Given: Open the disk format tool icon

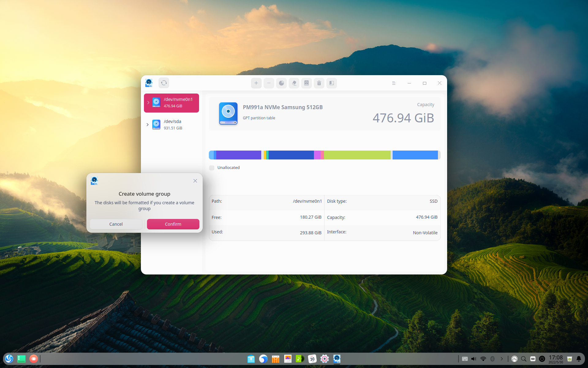Looking at the screenshot, I should pos(306,83).
